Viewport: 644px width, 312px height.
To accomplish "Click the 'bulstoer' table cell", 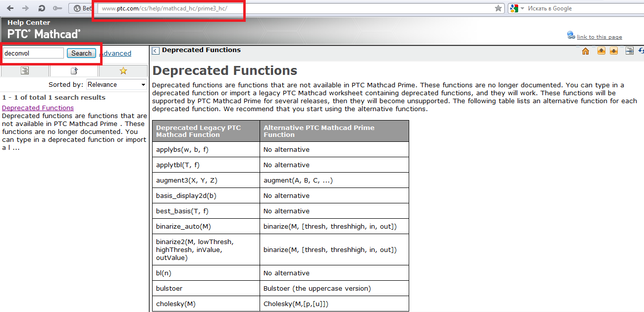I will click(x=206, y=288).
